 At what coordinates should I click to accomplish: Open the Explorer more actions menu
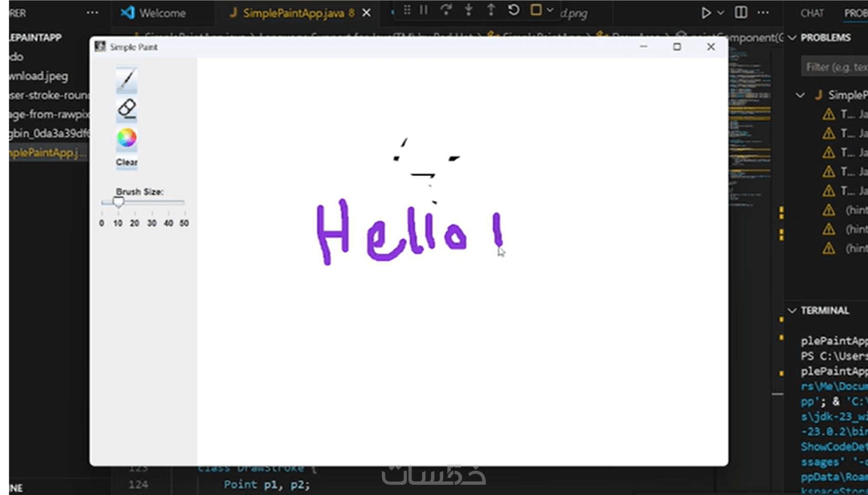point(92,13)
